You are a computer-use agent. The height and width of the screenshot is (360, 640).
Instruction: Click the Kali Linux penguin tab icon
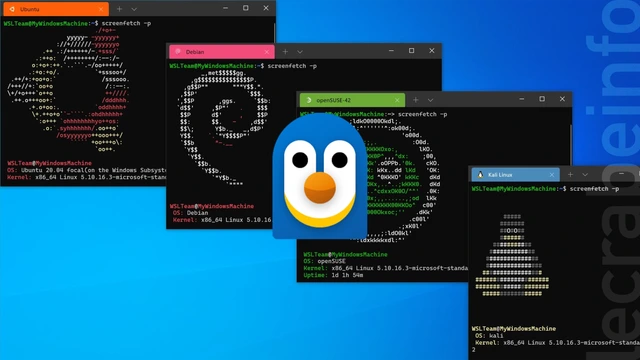pyautogui.click(x=480, y=175)
